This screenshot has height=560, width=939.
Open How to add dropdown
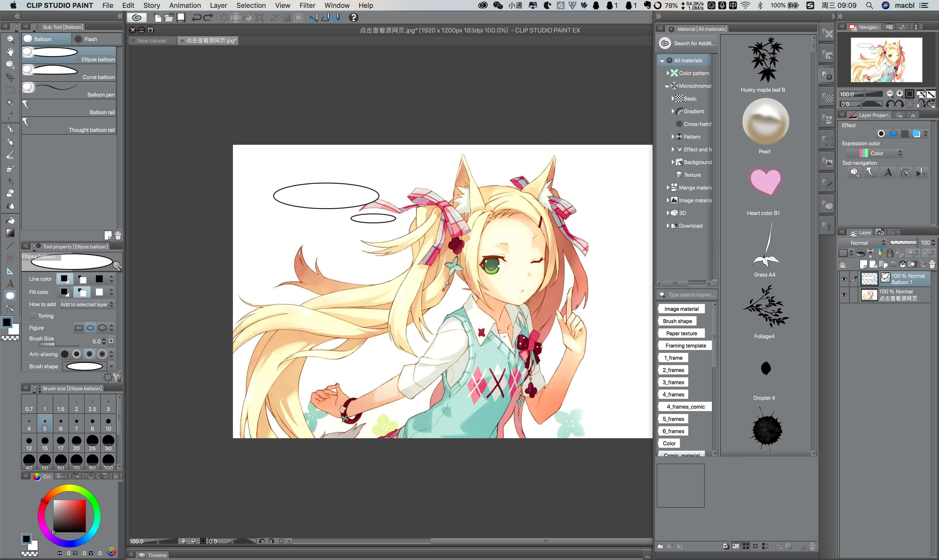click(87, 304)
